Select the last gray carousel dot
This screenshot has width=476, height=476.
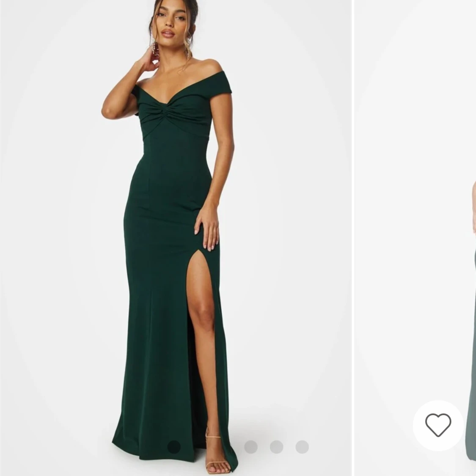[x=302, y=447]
